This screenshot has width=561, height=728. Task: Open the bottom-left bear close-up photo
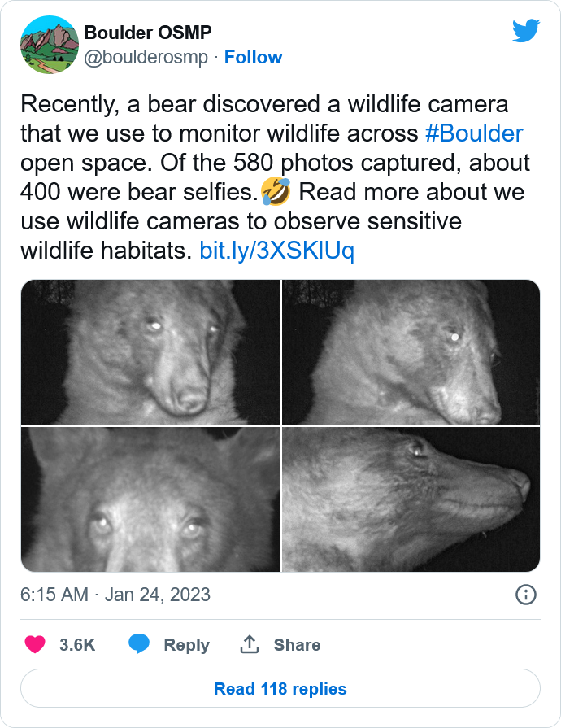[150, 499]
